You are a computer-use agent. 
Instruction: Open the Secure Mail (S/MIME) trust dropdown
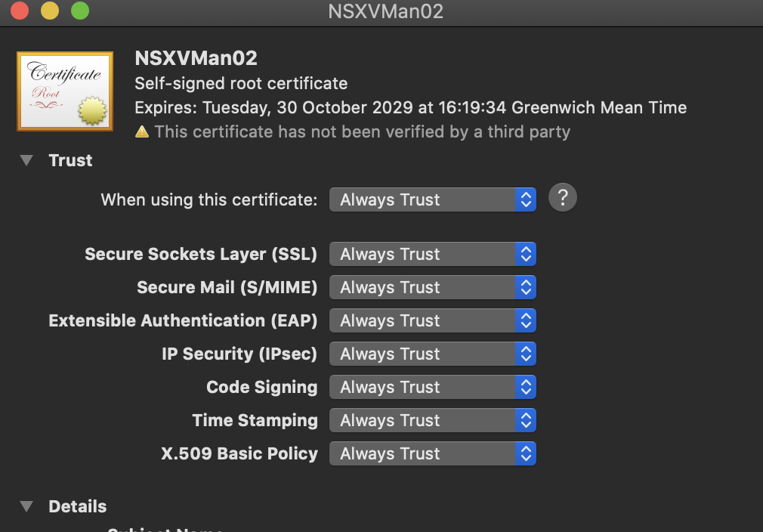click(433, 287)
